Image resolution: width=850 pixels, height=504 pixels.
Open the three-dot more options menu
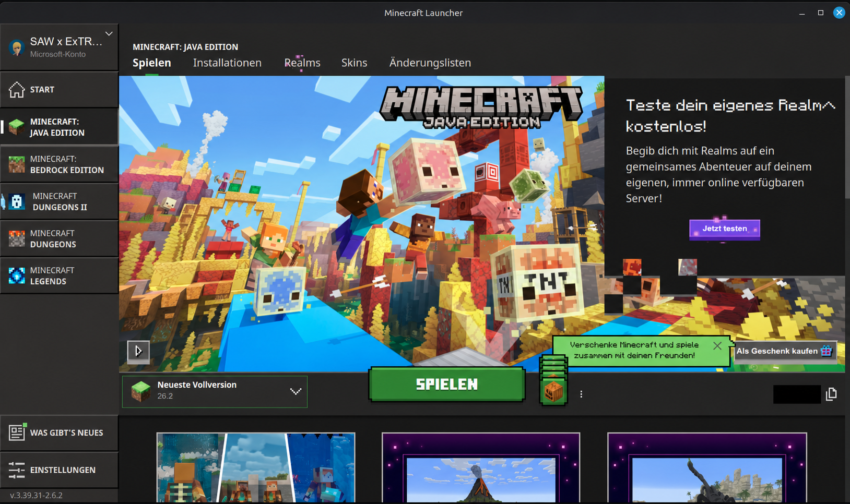[581, 394]
